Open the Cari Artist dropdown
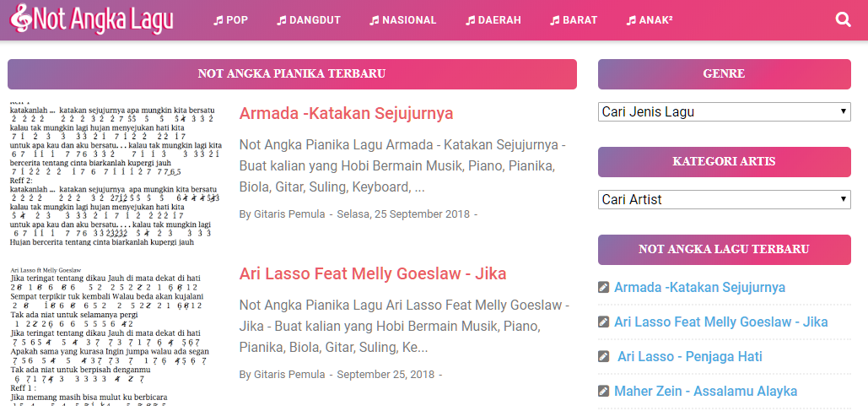This screenshot has width=868, height=411. click(x=724, y=199)
